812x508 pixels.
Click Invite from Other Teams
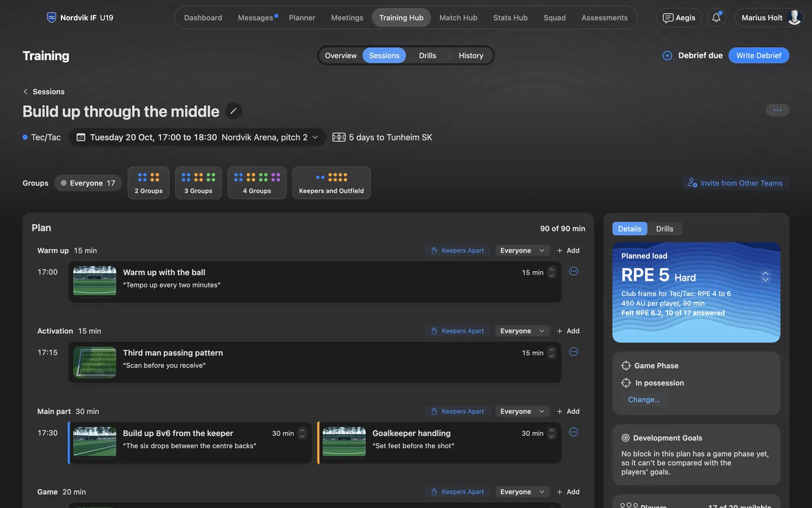735,183
